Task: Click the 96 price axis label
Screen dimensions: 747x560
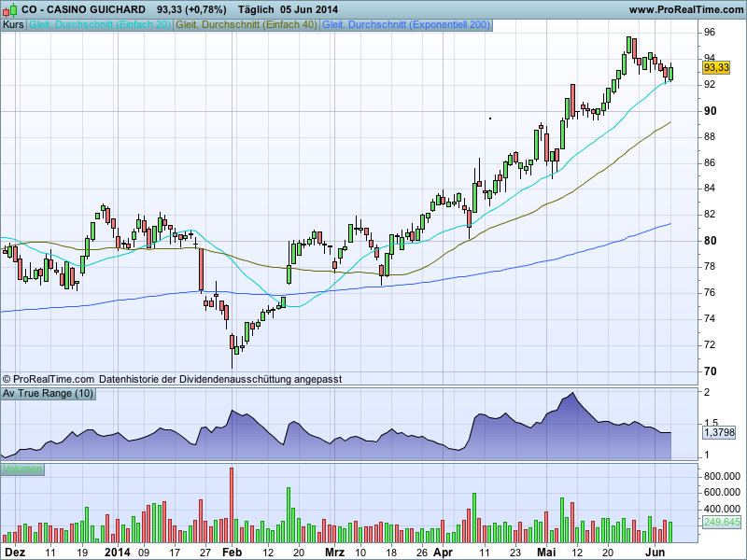Action: 710,33
